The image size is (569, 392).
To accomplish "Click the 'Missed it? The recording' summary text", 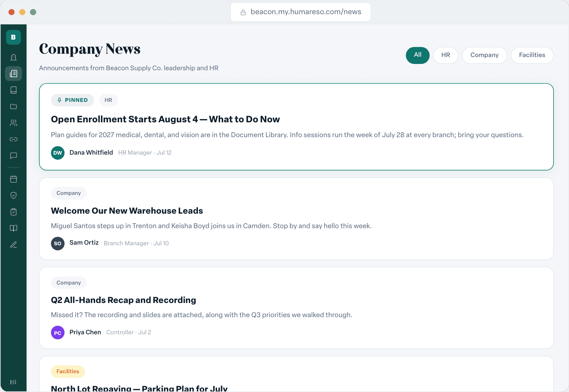I will point(202,315).
